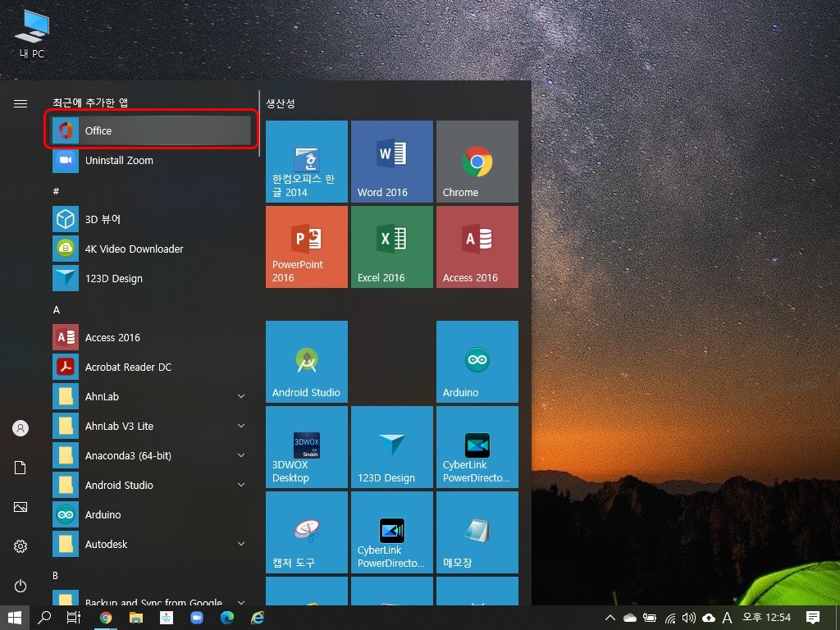The height and width of the screenshot is (630, 840).
Task: Open the network Wi-Fi tray icon
Action: pos(670,619)
